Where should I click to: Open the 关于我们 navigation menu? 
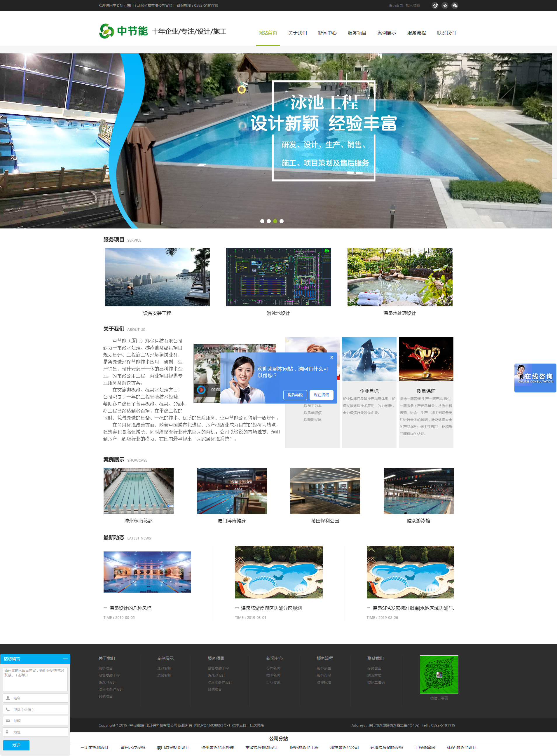297,33
